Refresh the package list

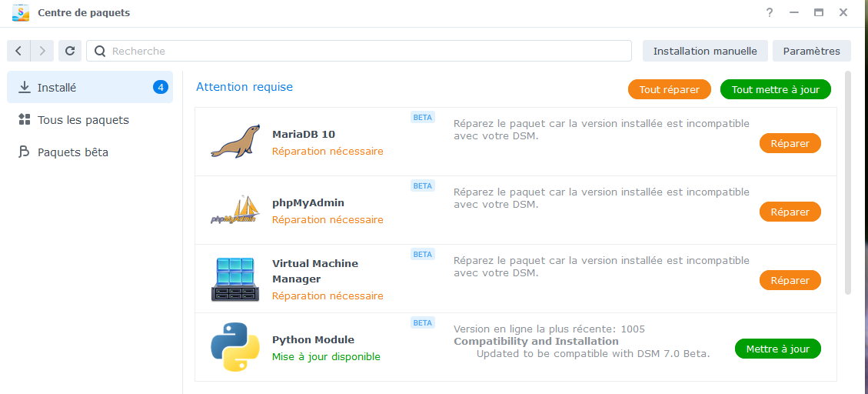tap(70, 51)
